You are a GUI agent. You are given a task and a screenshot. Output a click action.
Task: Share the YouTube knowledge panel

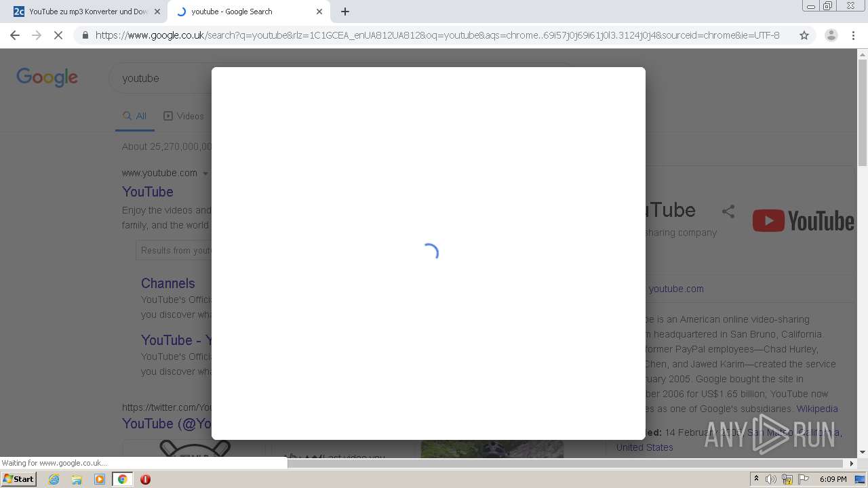coord(728,211)
